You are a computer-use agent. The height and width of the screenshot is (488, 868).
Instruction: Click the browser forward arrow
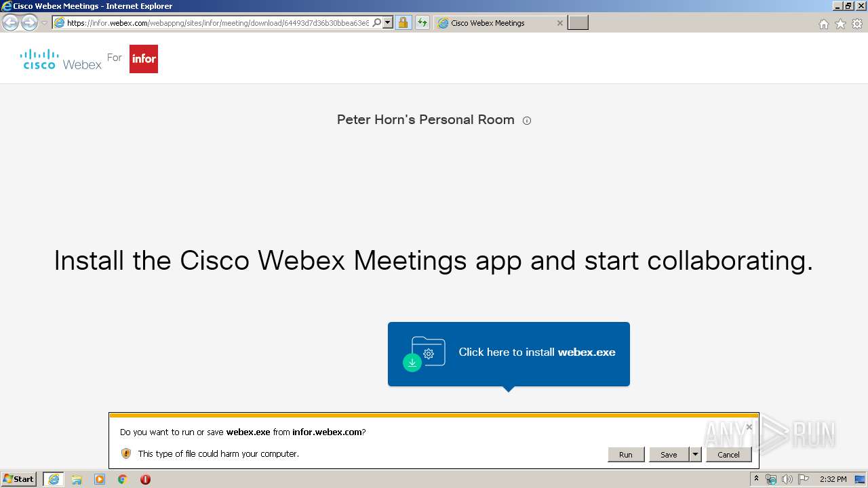coord(29,23)
